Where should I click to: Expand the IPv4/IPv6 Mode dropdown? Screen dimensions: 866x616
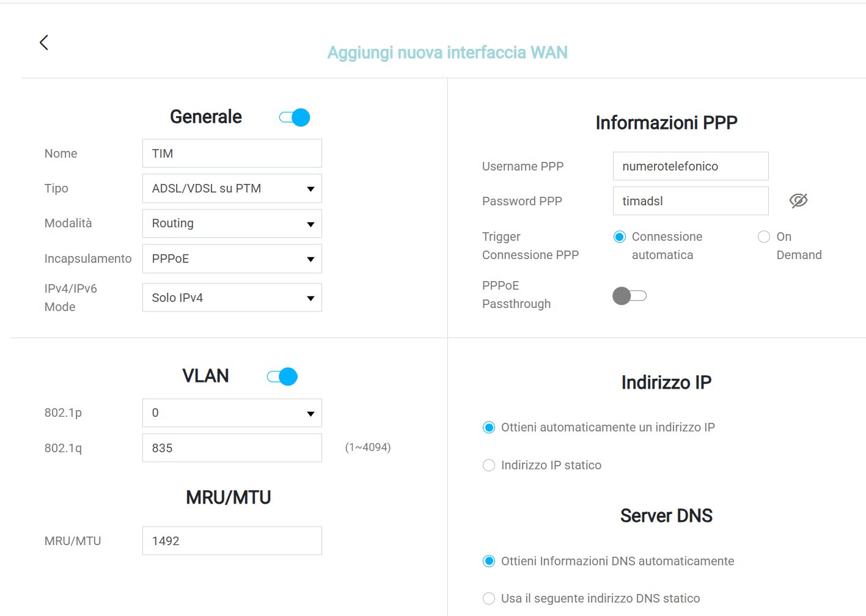click(232, 298)
